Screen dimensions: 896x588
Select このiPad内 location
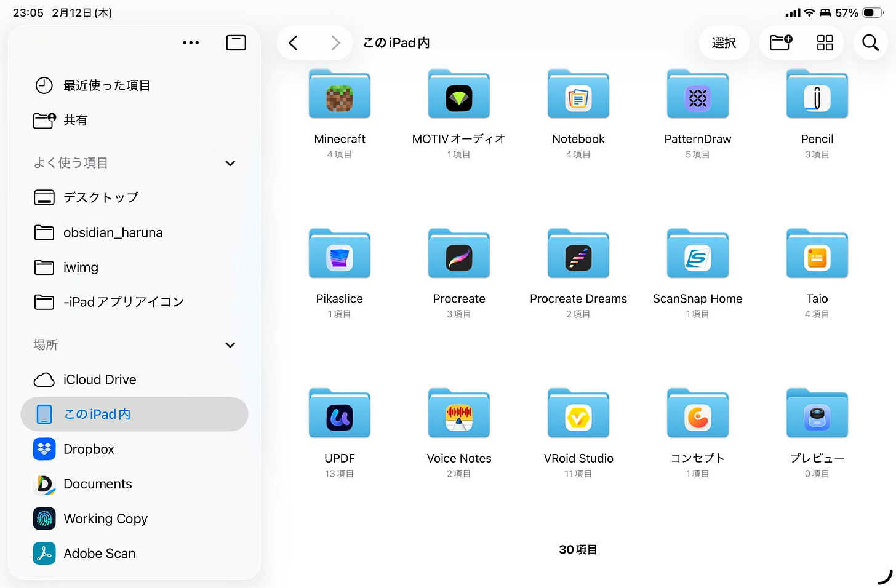point(95,414)
